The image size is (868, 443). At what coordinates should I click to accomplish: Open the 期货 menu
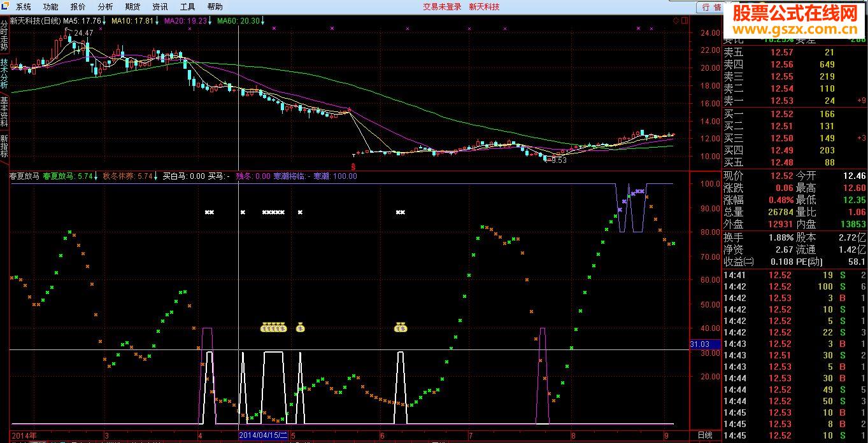pos(133,7)
